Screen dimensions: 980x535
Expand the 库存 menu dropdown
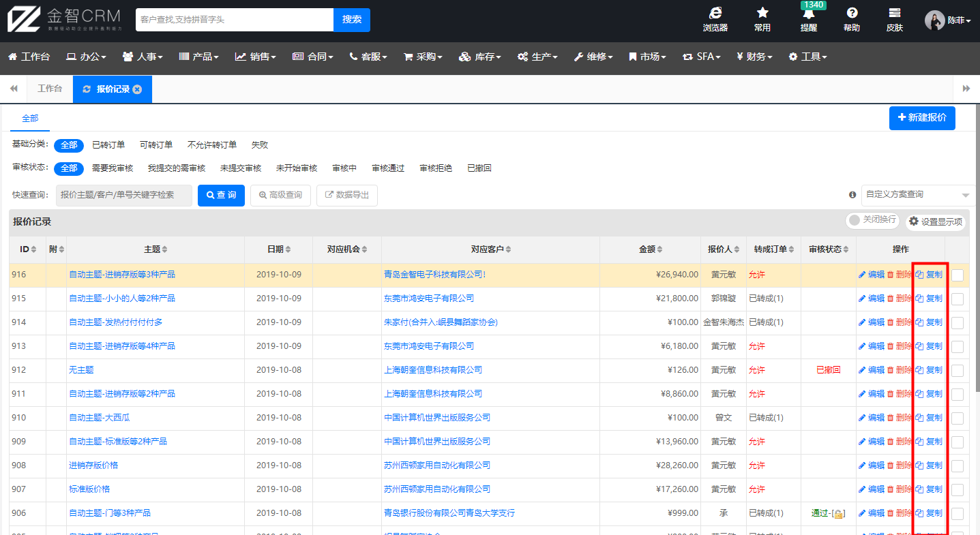click(480, 57)
